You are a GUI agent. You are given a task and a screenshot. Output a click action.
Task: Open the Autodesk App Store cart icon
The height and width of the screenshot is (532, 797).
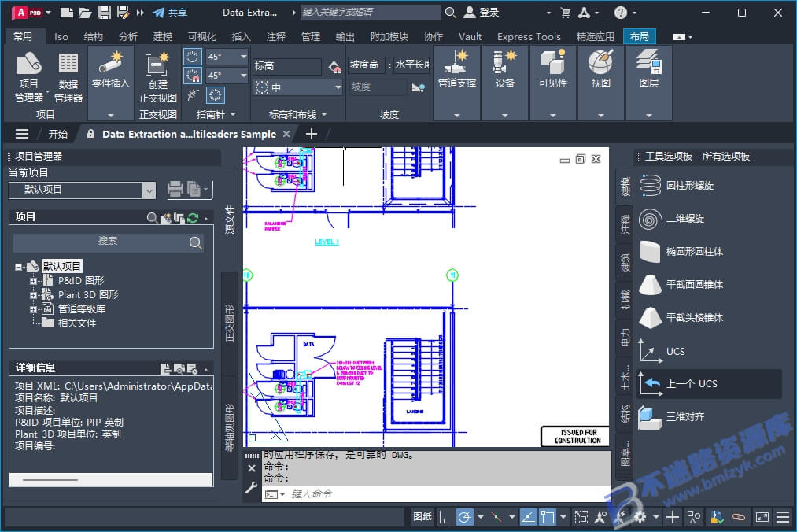(565, 13)
